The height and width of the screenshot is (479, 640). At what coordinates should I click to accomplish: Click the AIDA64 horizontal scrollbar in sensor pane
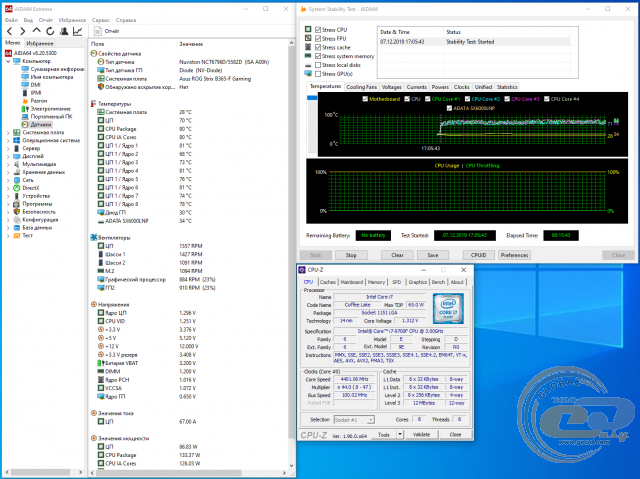167,473
